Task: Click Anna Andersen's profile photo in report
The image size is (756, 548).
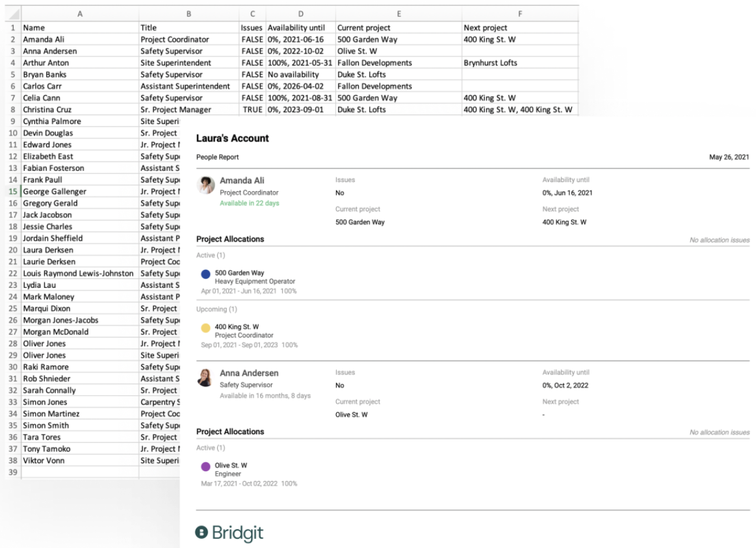Action: 205,378
